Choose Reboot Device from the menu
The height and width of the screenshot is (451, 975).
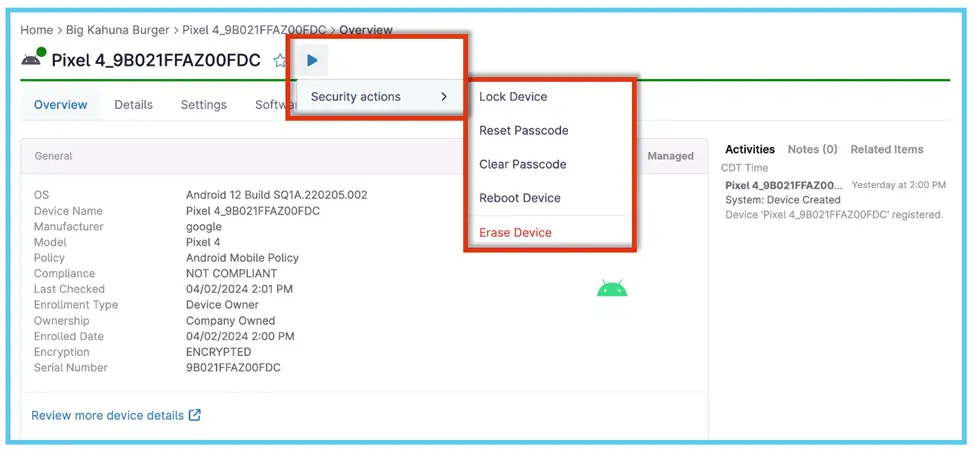pos(520,198)
